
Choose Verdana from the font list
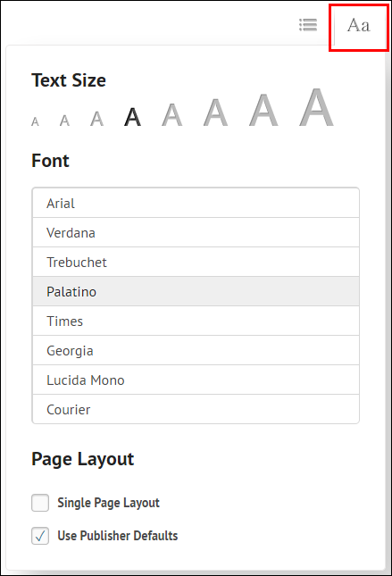196,232
